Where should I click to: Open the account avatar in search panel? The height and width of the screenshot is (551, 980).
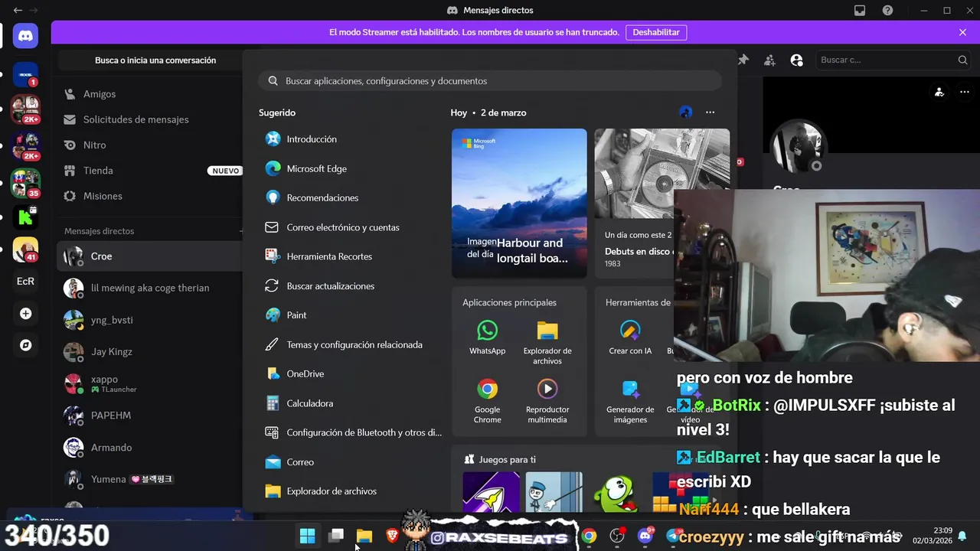(685, 112)
